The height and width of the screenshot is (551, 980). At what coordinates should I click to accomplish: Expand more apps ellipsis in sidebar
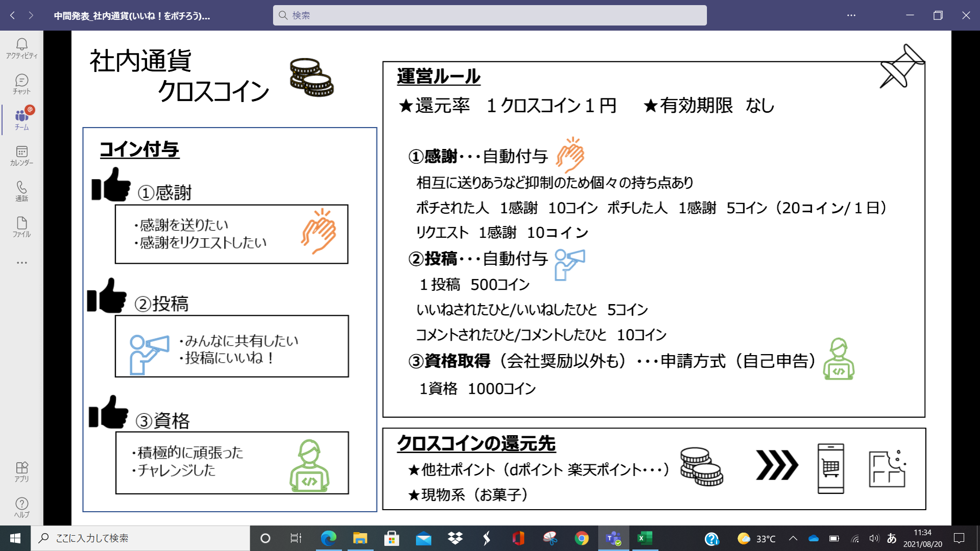tap(21, 263)
